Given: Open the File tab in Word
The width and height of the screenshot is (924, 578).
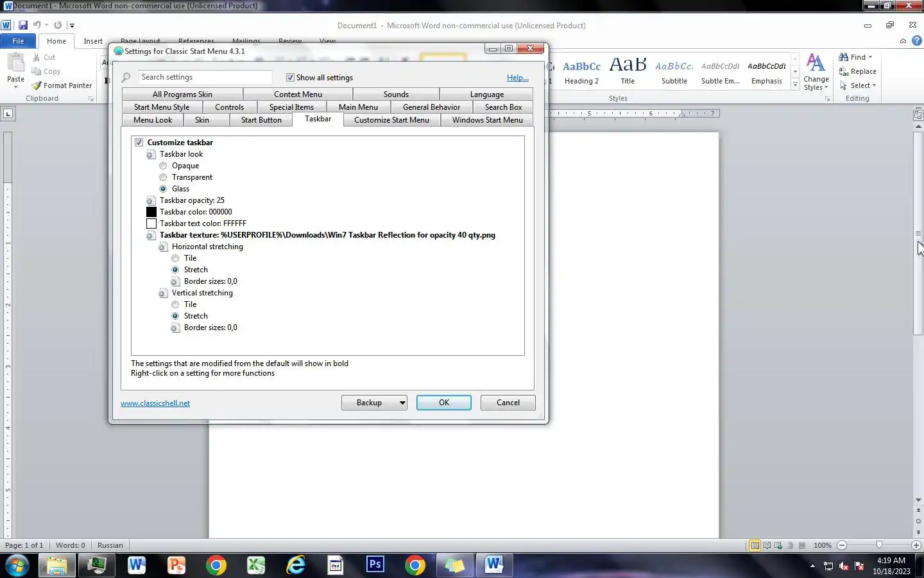Looking at the screenshot, I should click(x=18, y=41).
